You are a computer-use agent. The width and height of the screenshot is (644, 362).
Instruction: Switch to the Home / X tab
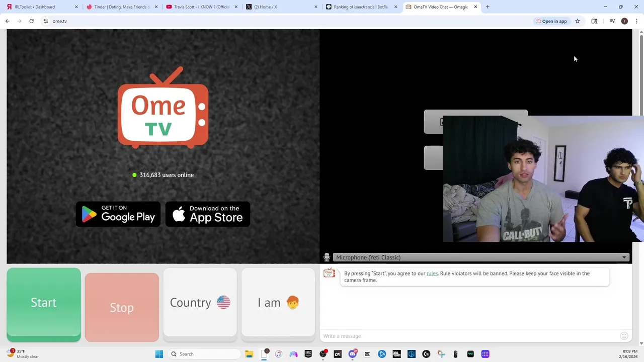(x=281, y=7)
